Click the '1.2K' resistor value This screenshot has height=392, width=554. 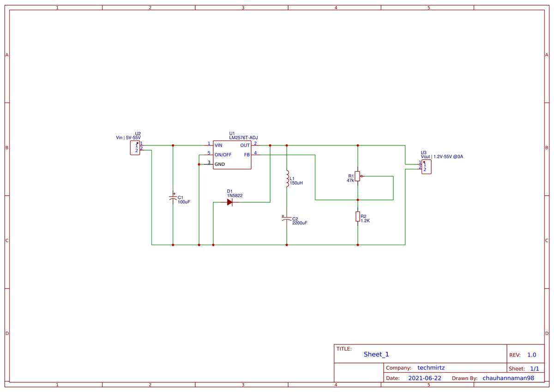pyautogui.click(x=365, y=221)
